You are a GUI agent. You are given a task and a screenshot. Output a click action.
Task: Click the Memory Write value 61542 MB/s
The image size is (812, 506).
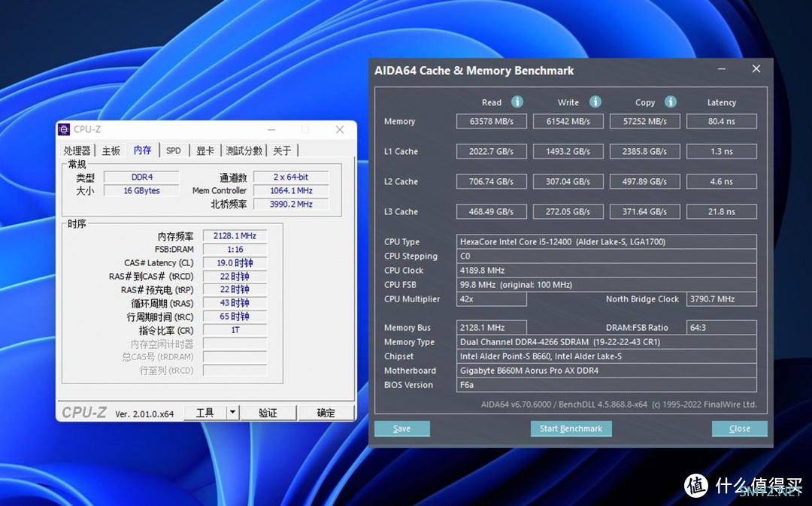click(x=568, y=121)
